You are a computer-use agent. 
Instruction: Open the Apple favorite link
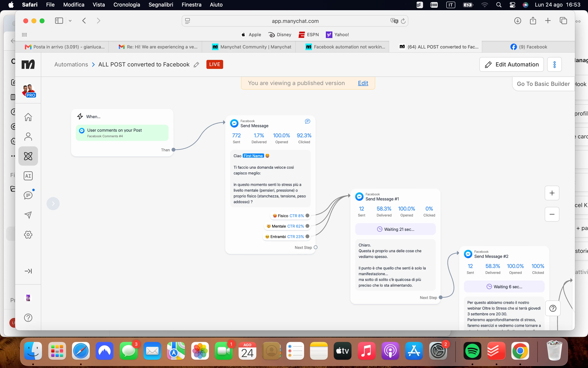[251, 35]
